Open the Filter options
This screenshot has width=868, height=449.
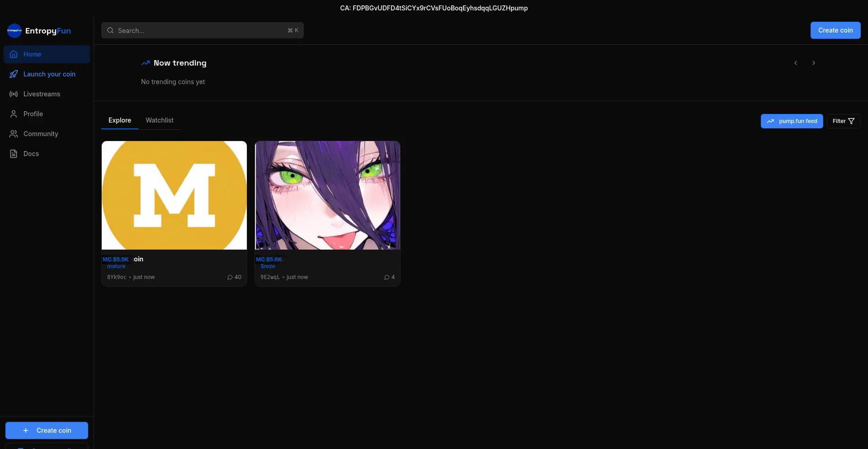click(844, 121)
